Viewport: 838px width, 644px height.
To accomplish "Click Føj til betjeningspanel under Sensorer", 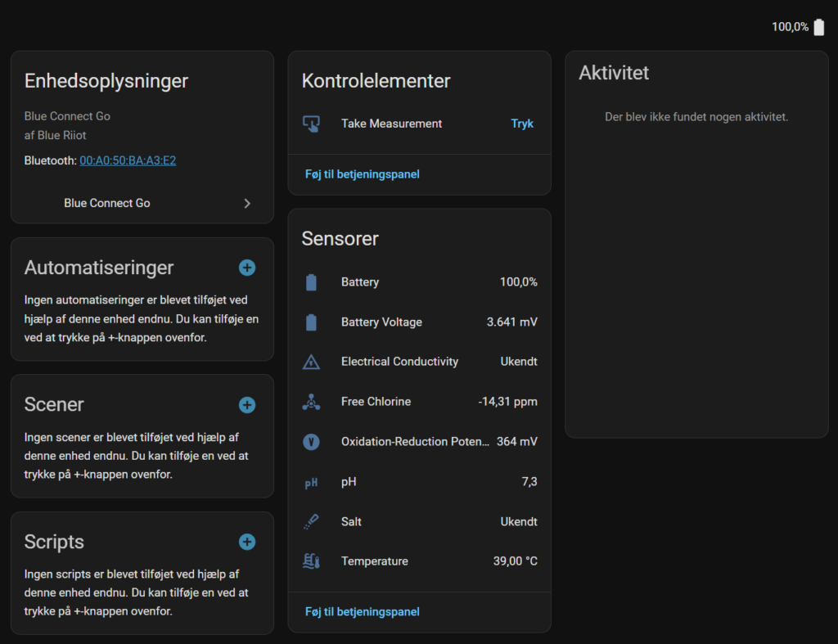I will [x=362, y=612].
